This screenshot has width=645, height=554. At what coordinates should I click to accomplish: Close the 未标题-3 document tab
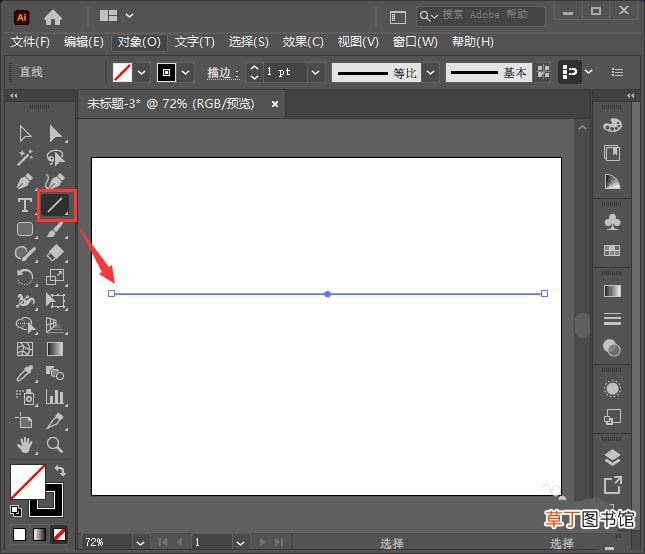[x=275, y=104]
